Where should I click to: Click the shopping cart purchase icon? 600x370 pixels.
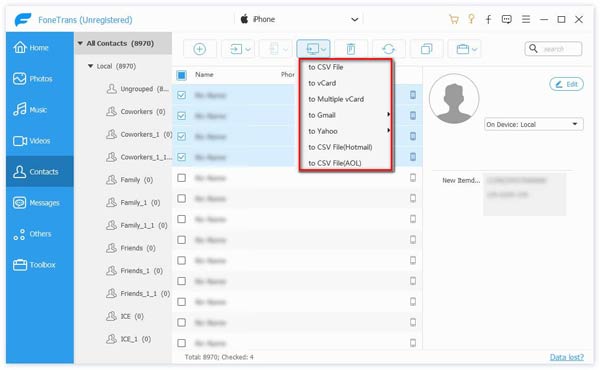454,20
